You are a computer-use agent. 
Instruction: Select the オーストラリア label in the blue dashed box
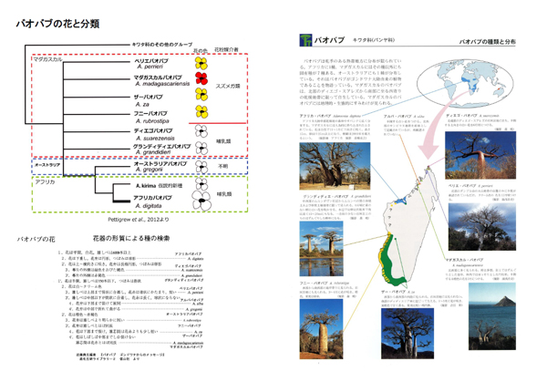[x=47, y=165]
